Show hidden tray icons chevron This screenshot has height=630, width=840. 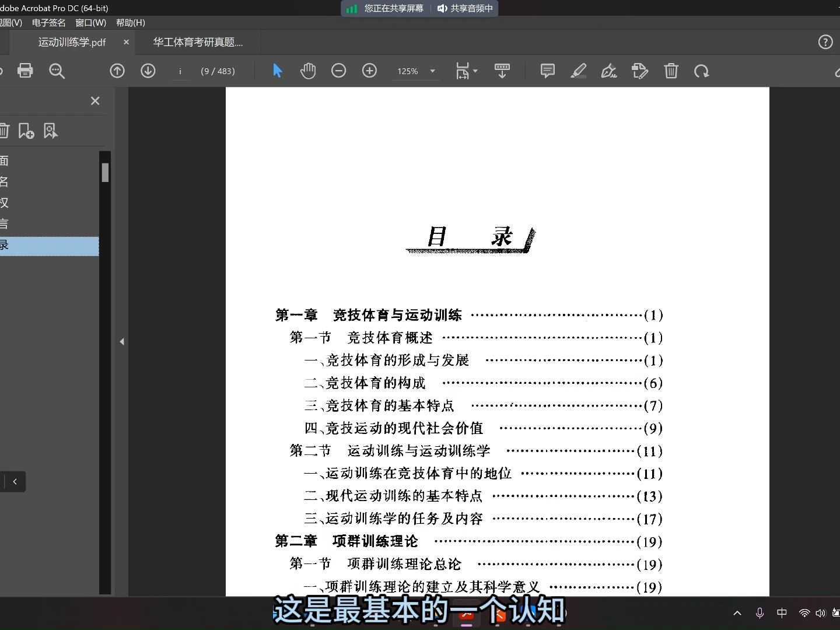coord(737,613)
